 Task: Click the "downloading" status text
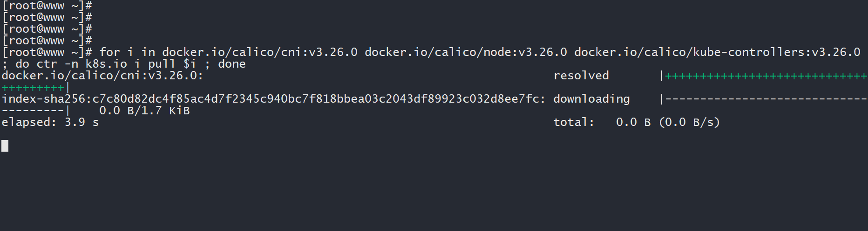(x=591, y=99)
